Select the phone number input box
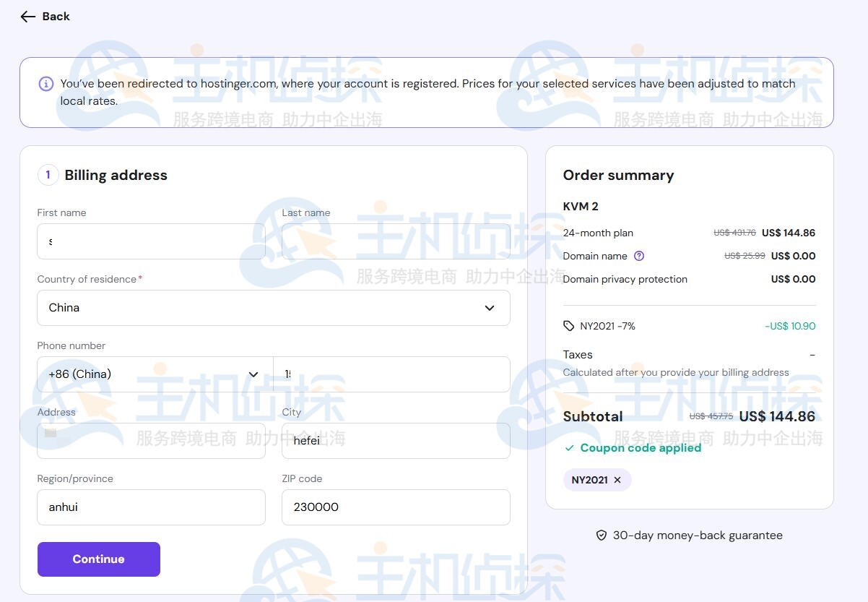The image size is (868, 602). 391,374
